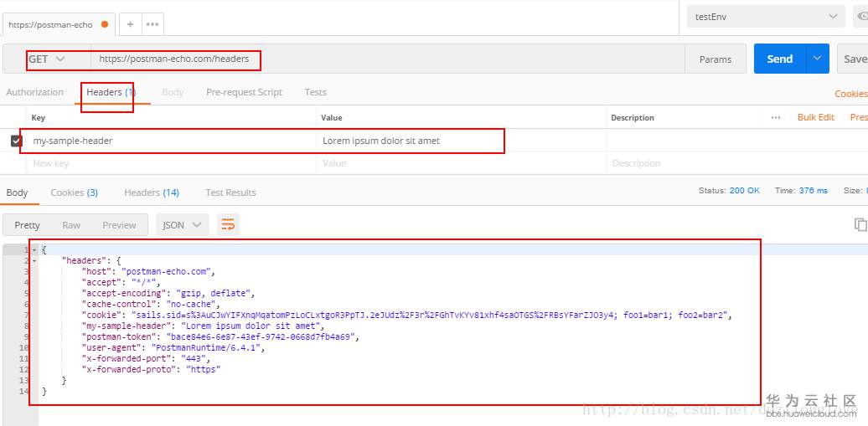Image resolution: width=868 pixels, height=426 pixels.
Task: Click the Lorem ipsum dolor sit amet value field
Action: point(462,141)
